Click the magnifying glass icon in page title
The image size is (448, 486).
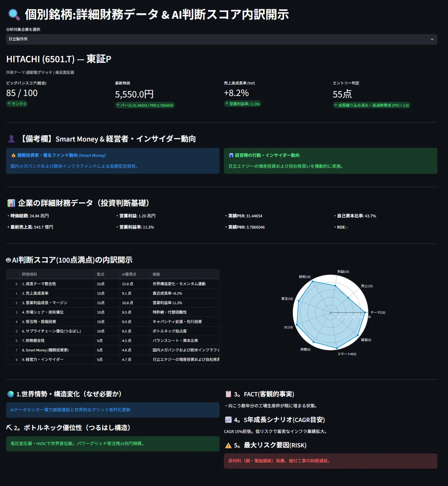coord(14,15)
